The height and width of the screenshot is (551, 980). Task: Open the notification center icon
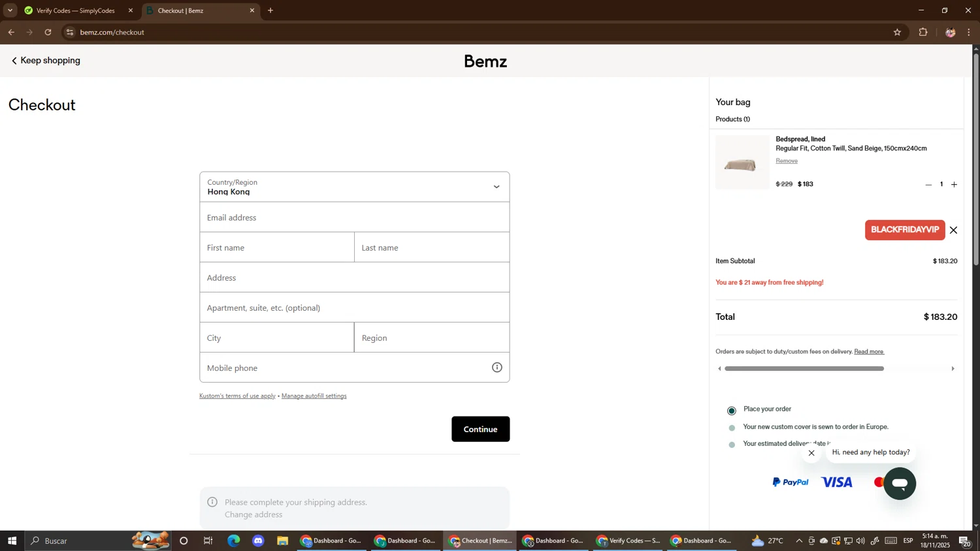[965, 541]
